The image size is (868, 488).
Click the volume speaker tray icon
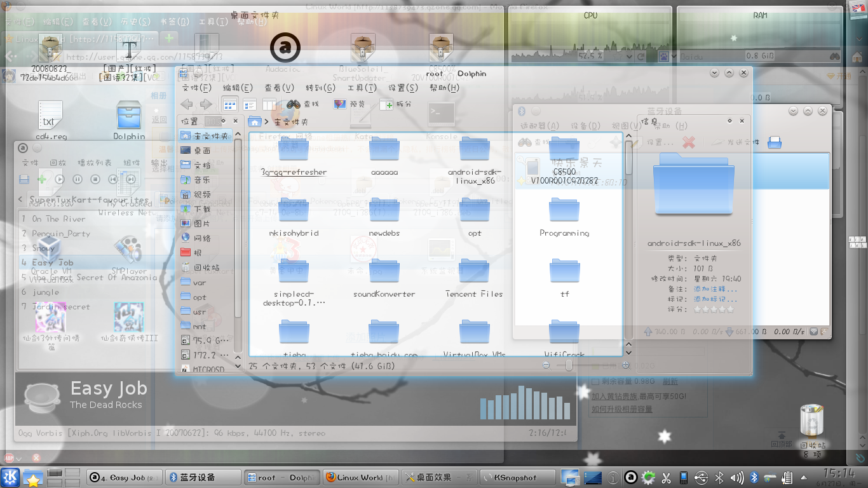pyautogui.click(x=737, y=477)
